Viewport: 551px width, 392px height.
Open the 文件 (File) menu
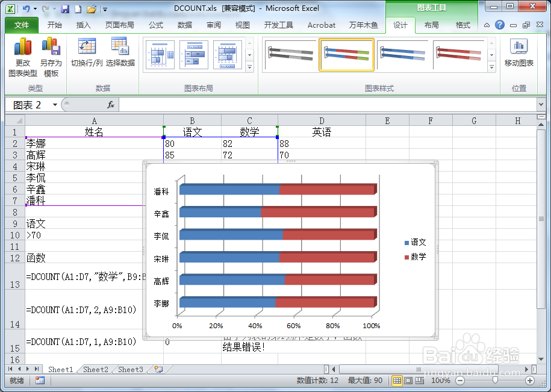(21, 25)
